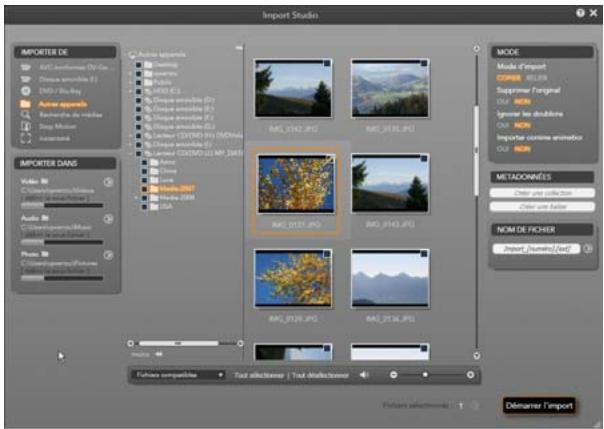Click the left arrow of the tree scrollbar

[131, 343]
